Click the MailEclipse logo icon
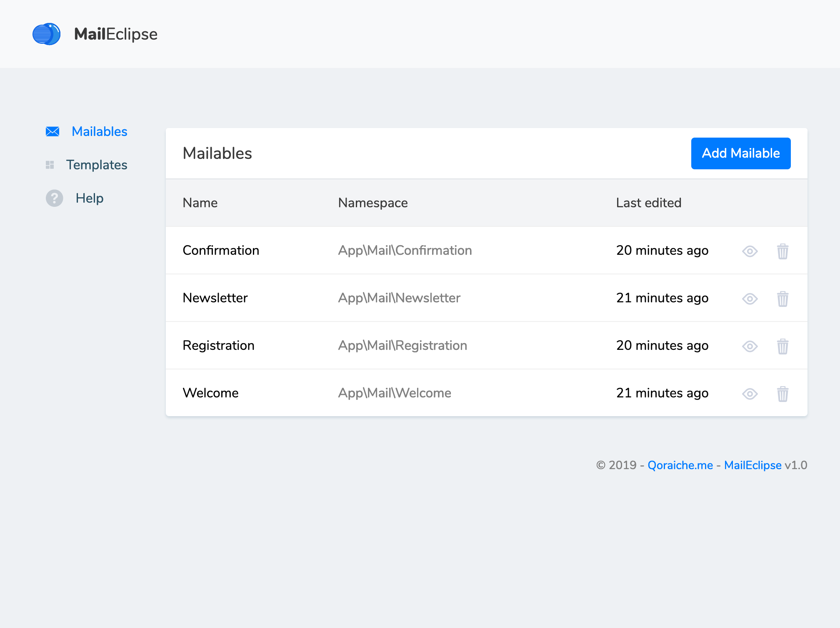The image size is (840, 628). coord(46,34)
